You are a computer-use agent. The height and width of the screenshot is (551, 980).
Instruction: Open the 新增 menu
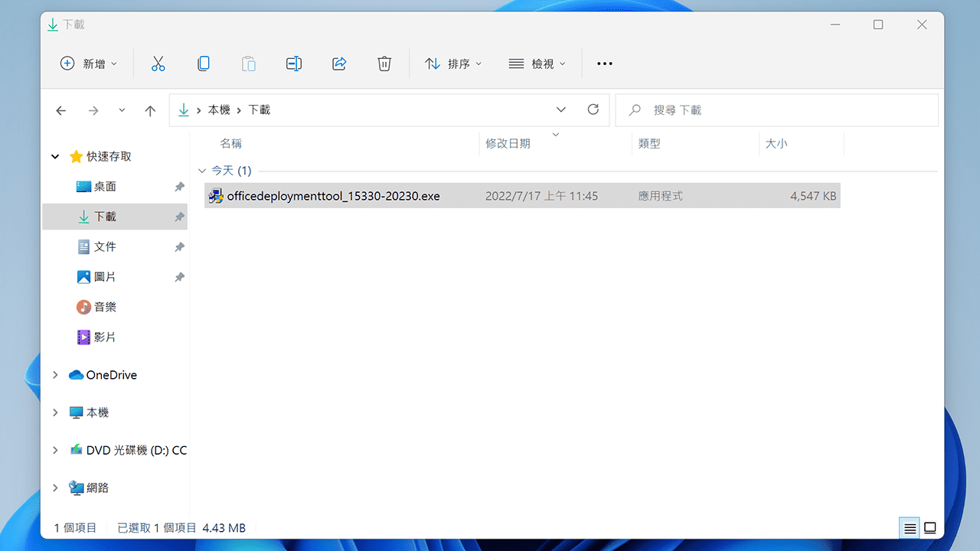click(89, 64)
